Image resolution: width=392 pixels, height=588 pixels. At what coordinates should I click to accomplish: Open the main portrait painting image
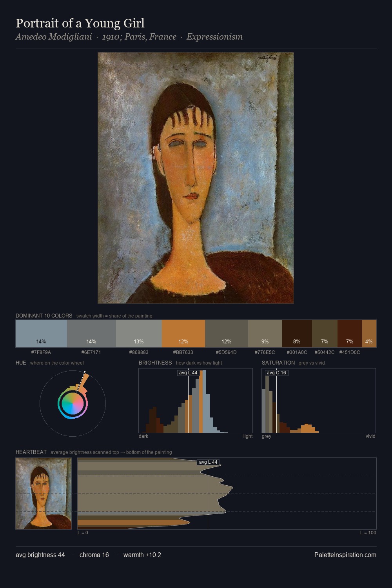coord(196,178)
